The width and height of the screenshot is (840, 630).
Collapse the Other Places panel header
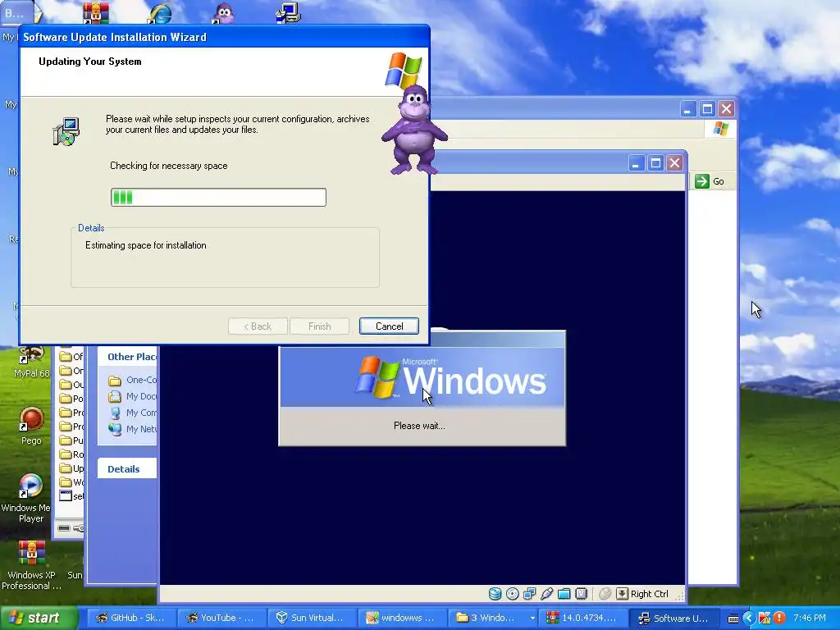pyautogui.click(x=127, y=357)
